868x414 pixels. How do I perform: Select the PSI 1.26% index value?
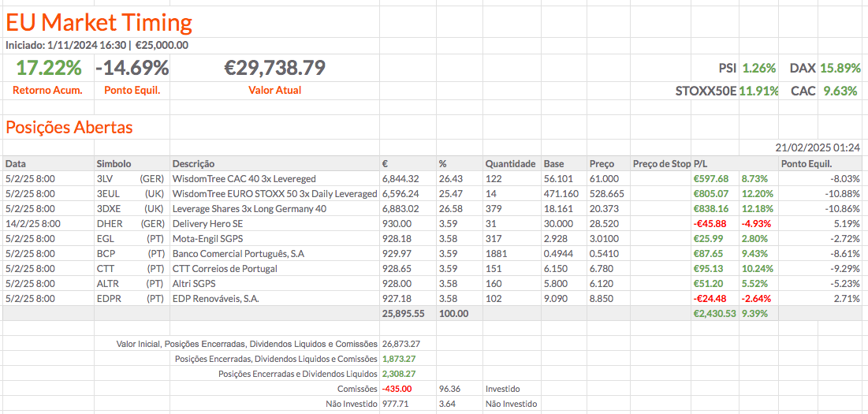pos(758,68)
